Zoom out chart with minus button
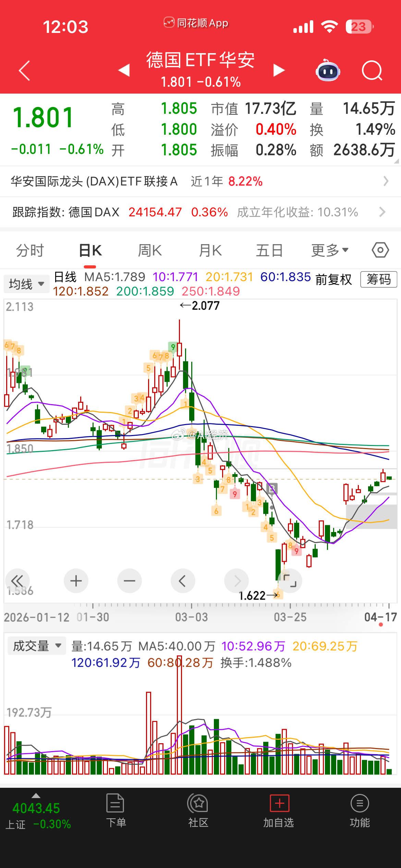Screen dimensions: 401x868 click(130, 581)
